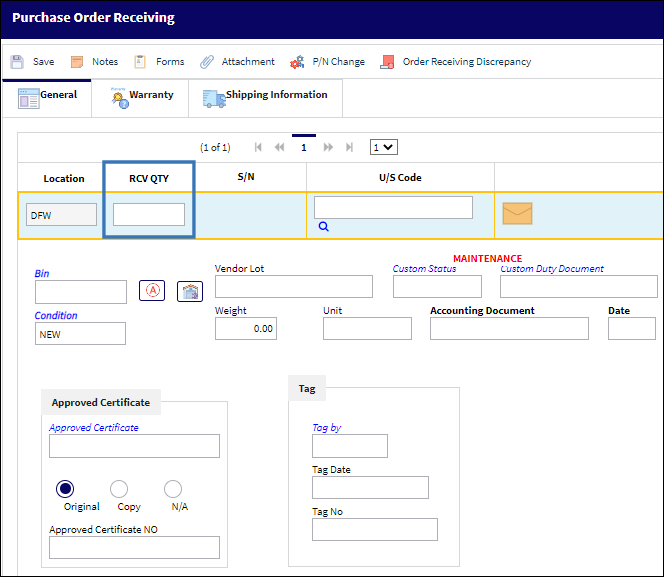This screenshot has height=577, width=664.
Task: Click the orange envelope icon
Action: 517,213
